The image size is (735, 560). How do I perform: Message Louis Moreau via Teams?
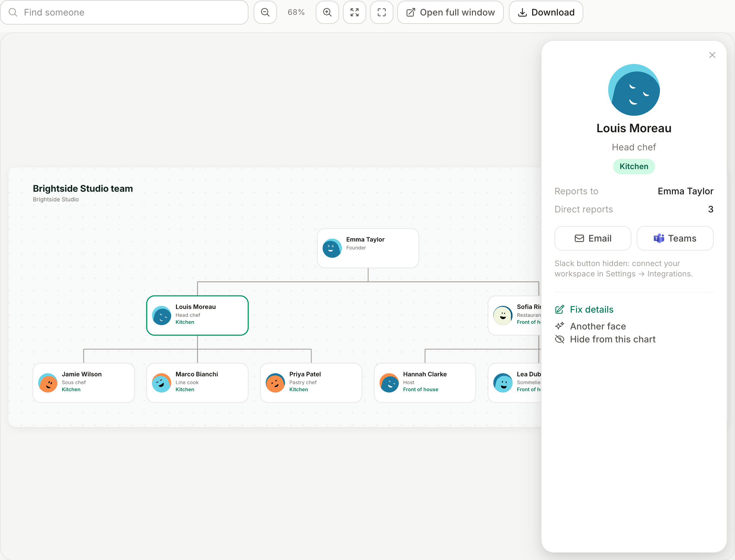[x=675, y=238]
